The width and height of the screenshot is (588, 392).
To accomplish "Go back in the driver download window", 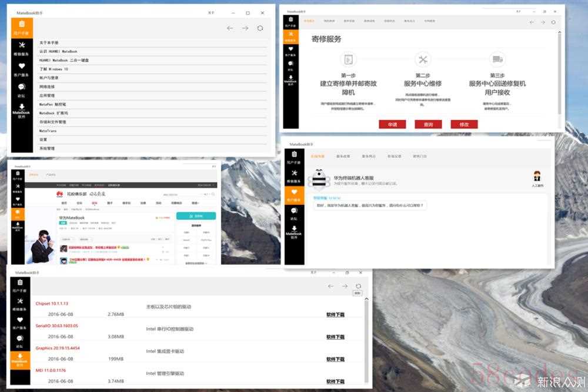I will click(330, 286).
